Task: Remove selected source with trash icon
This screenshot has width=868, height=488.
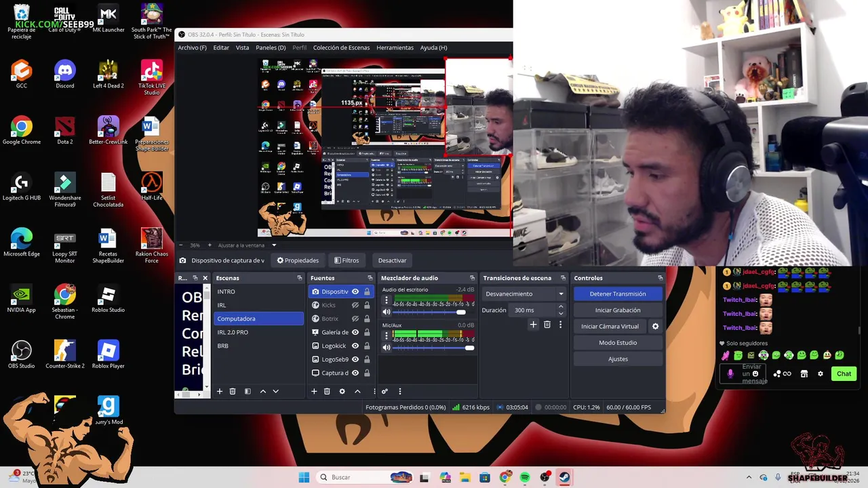Action: click(327, 391)
